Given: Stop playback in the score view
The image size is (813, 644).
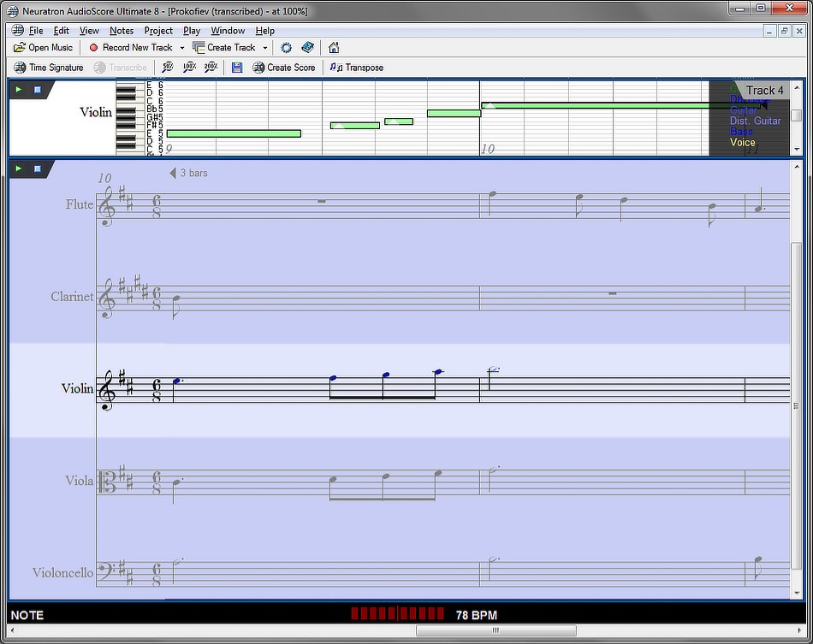Looking at the screenshot, I should [x=38, y=168].
